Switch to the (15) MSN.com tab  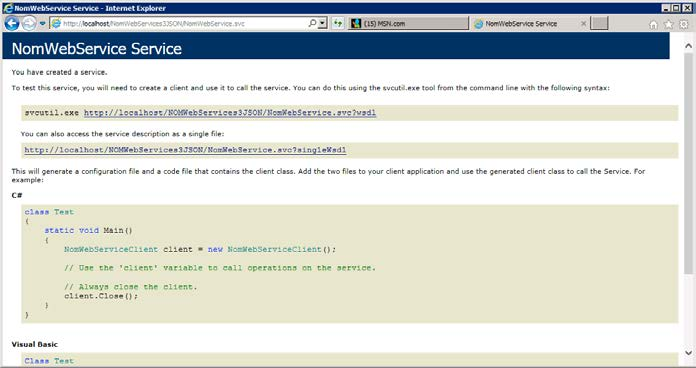pos(408,24)
